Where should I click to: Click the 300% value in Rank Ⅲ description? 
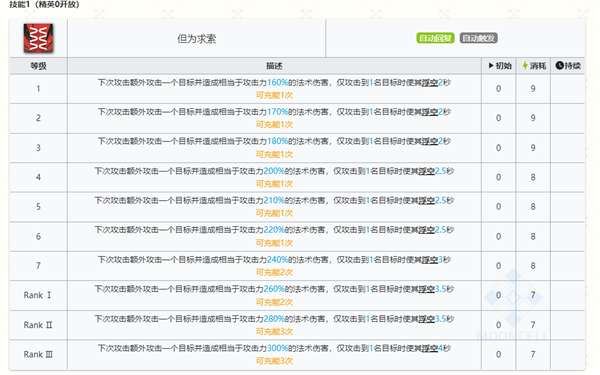277,348
